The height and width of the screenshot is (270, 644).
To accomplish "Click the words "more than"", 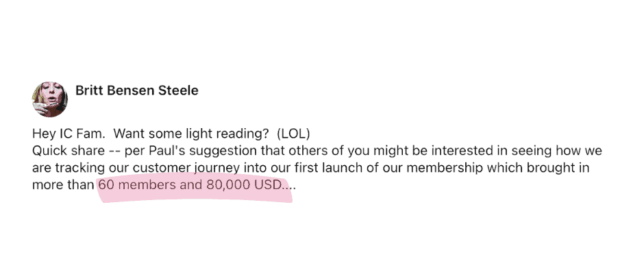I will (63, 185).
